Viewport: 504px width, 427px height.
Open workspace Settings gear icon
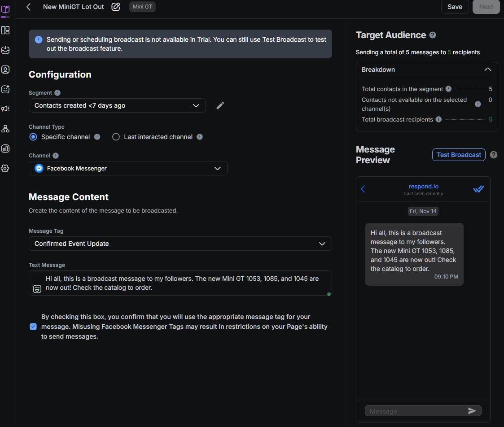tap(6, 168)
